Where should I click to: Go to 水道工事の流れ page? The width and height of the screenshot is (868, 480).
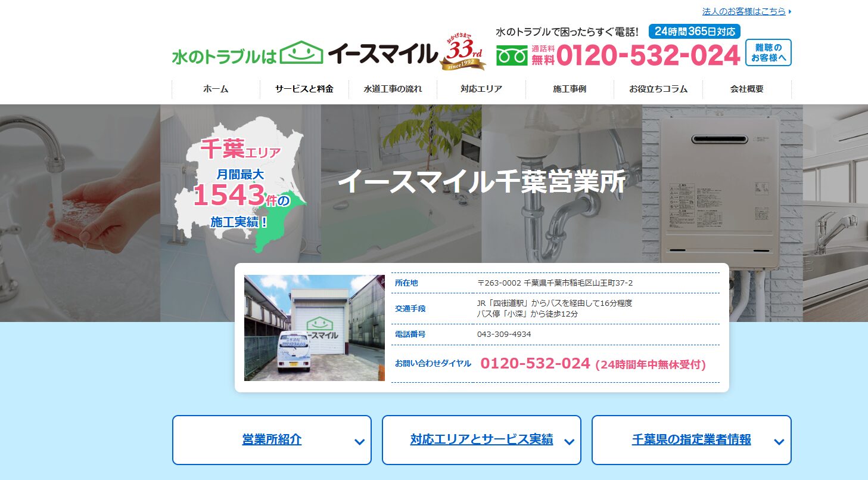(393, 89)
